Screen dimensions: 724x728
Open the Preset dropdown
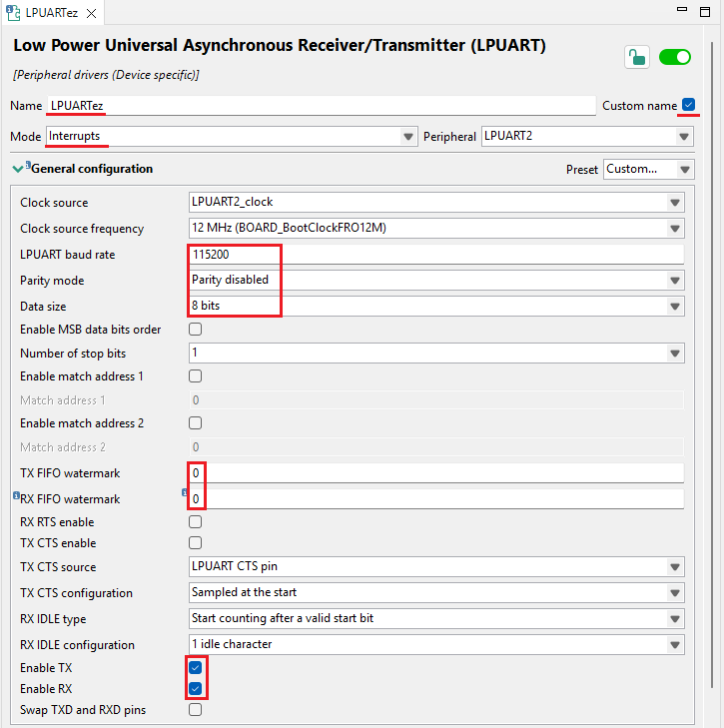[684, 169]
